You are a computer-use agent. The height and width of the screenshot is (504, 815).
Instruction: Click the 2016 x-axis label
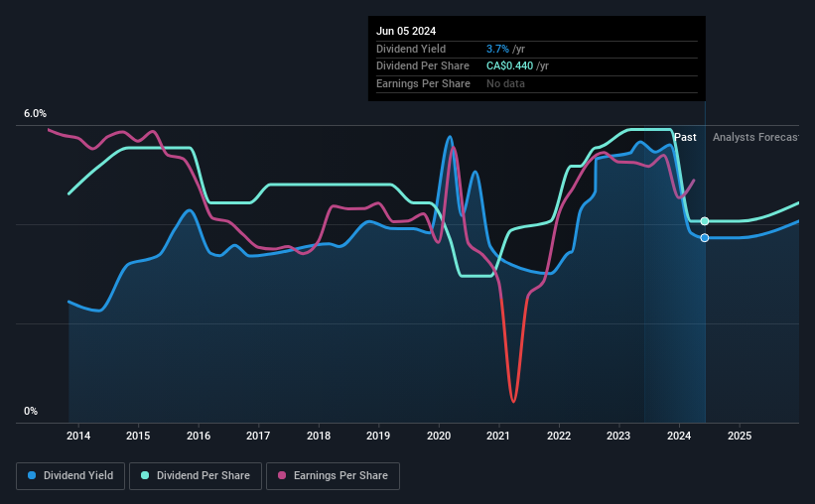click(x=199, y=436)
